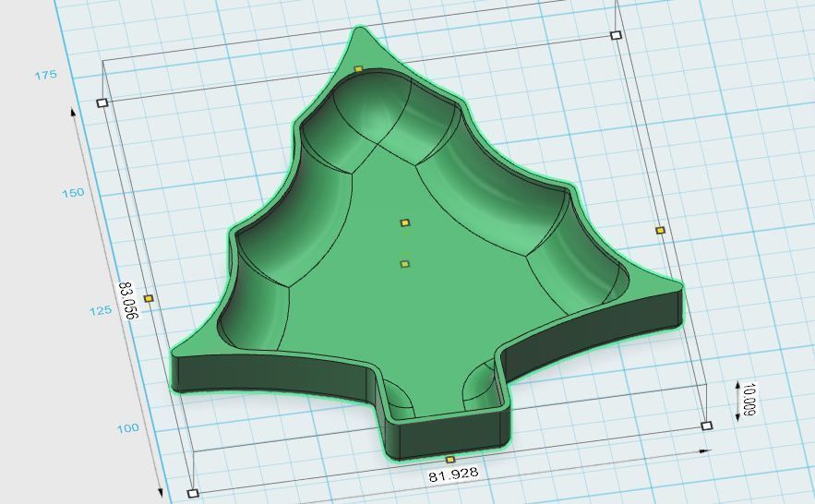Click the side handle next to 83.056 label
The image size is (815, 504).
pyautogui.click(x=149, y=299)
